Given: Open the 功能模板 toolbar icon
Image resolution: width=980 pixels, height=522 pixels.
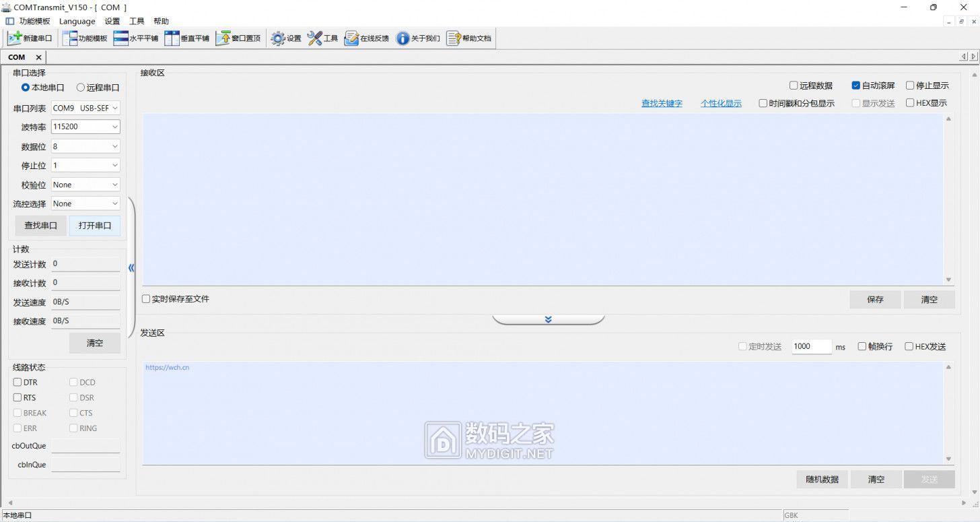Looking at the screenshot, I should 85,38.
